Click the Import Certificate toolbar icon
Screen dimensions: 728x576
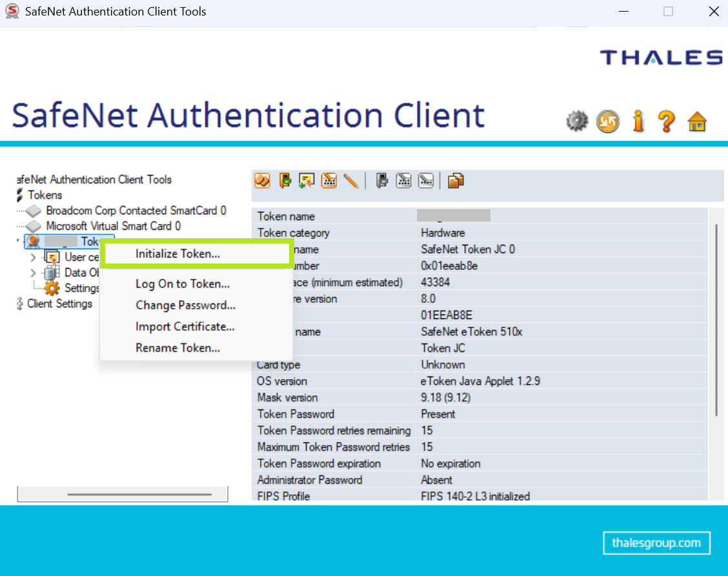pos(307,181)
